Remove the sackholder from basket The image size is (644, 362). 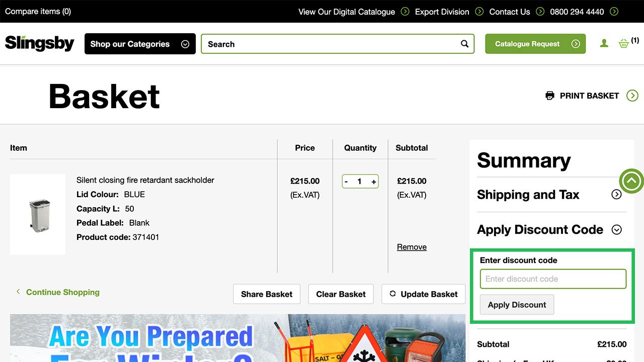click(412, 247)
